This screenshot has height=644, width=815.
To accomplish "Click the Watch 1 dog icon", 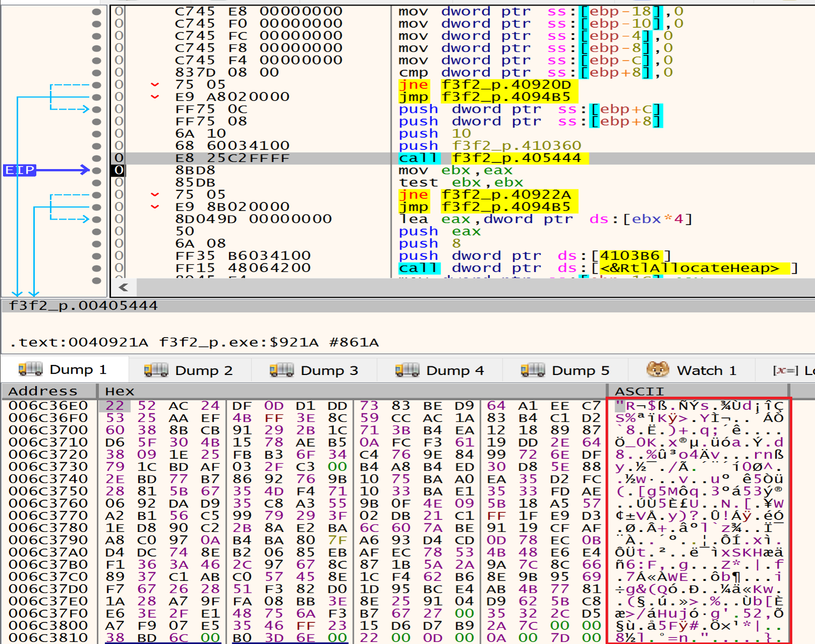I will coord(658,370).
